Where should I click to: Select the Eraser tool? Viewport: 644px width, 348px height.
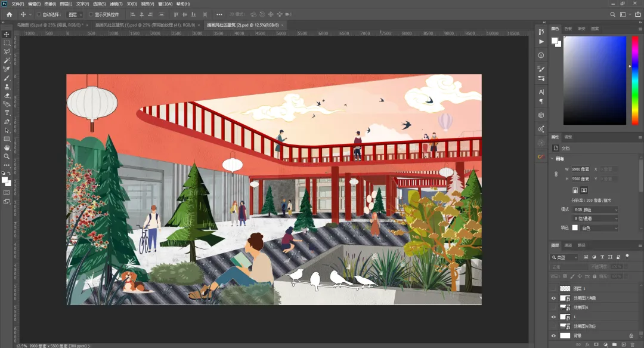click(7, 96)
